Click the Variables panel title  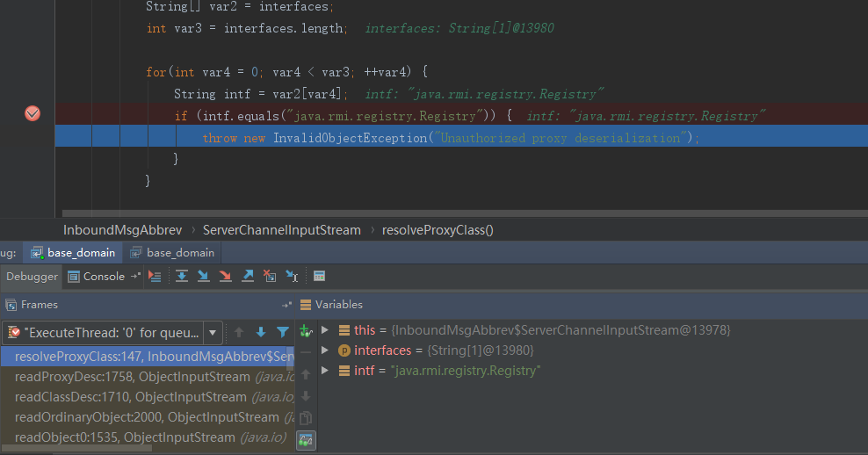tap(339, 305)
